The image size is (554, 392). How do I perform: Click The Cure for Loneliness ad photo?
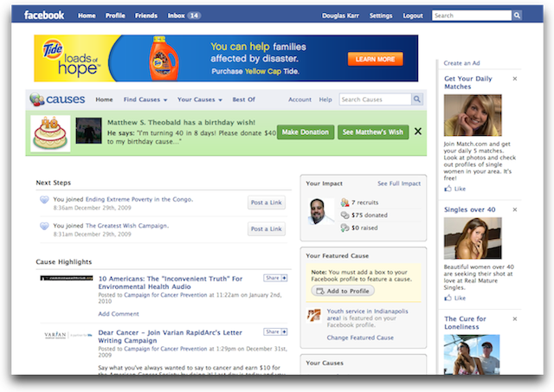[472, 354]
